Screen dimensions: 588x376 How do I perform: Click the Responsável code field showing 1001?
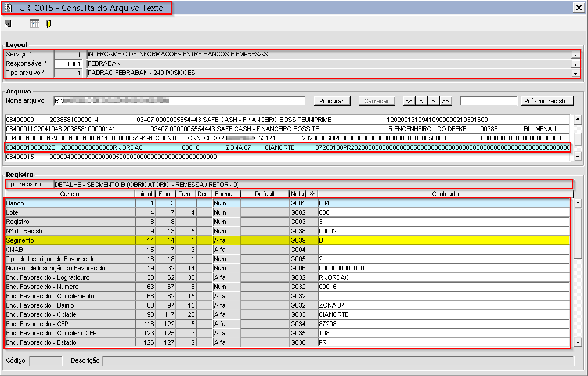point(68,64)
